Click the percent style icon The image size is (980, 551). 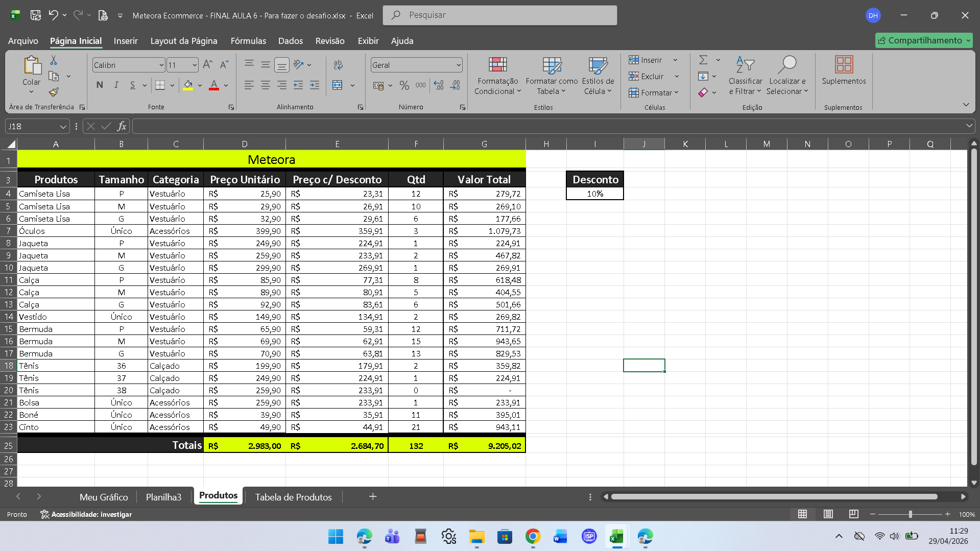404,85
